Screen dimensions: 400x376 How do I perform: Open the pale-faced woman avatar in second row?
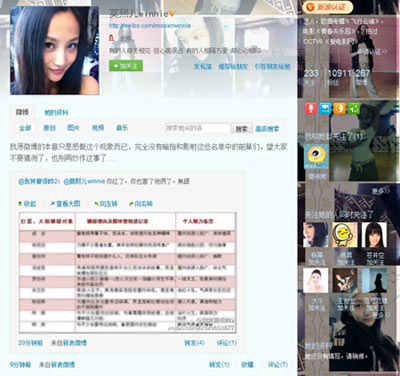316,281
